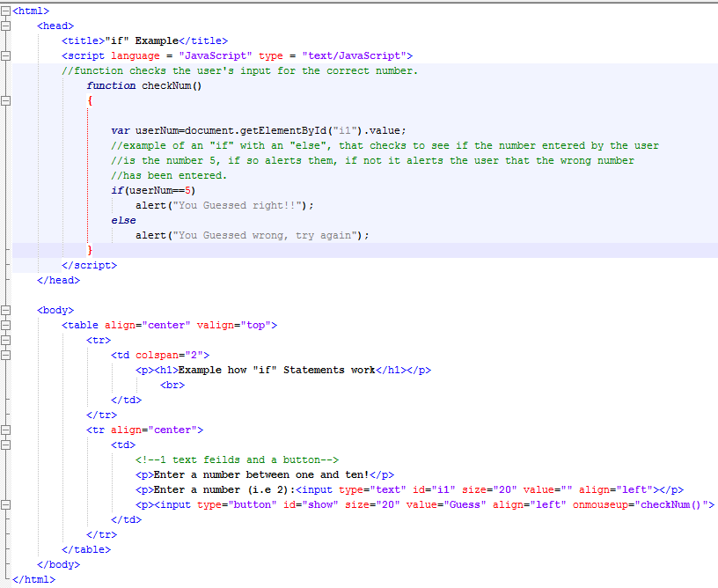Viewport: 718px width, 588px height.
Task: Click the </script> closing tag
Action: click(x=89, y=266)
